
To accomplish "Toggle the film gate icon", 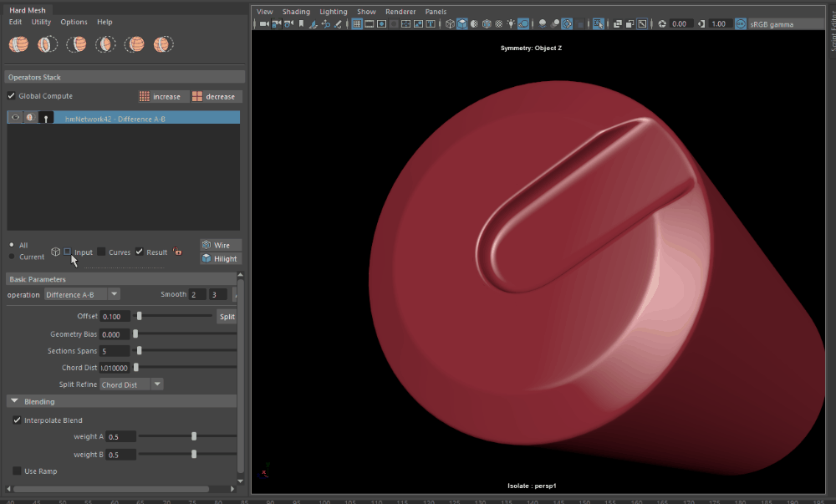I will pos(369,24).
